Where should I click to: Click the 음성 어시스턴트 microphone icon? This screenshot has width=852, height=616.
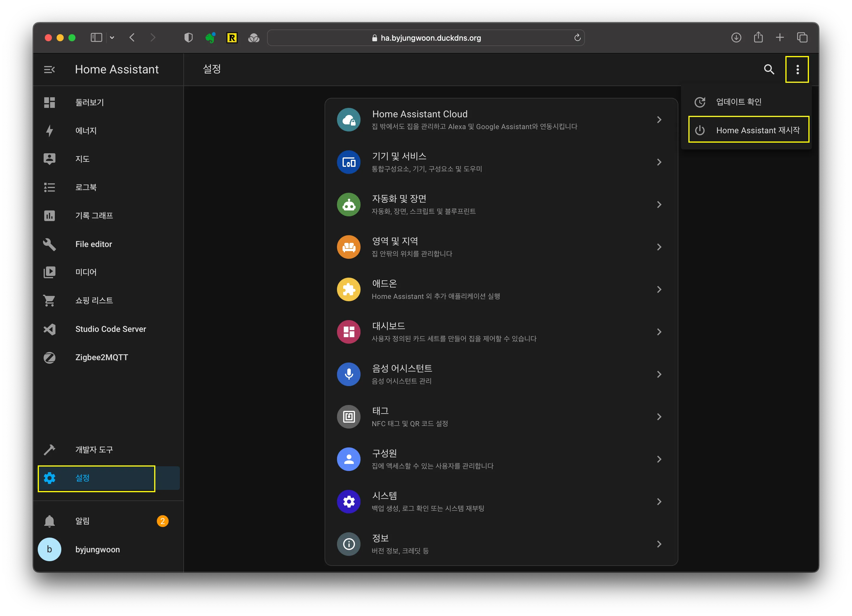(x=349, y=375)
